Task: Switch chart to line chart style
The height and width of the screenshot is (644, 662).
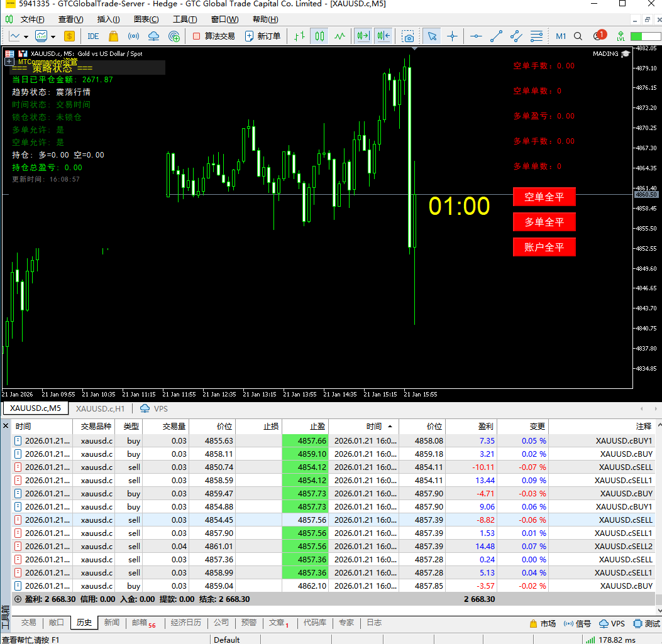Action: [340, 36]
